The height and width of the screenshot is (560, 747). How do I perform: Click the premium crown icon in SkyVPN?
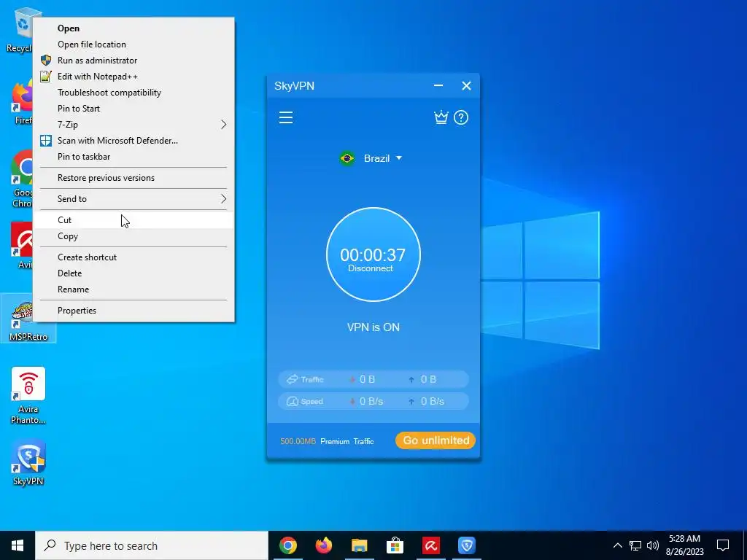click(x=441, y=117)
